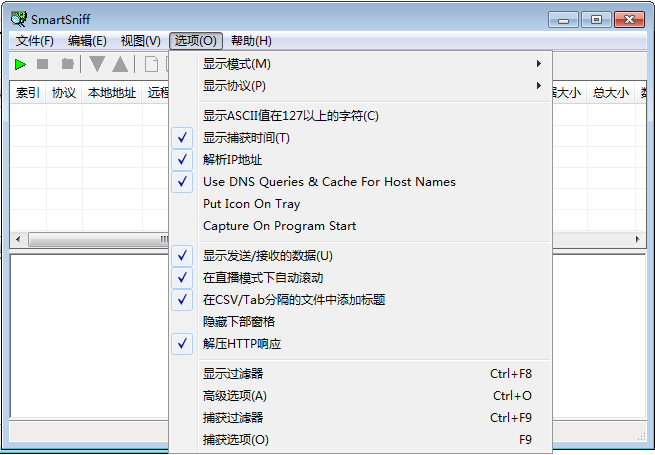Sort by 协议 column header
The image size is (655, 455).
click(64, 92)
